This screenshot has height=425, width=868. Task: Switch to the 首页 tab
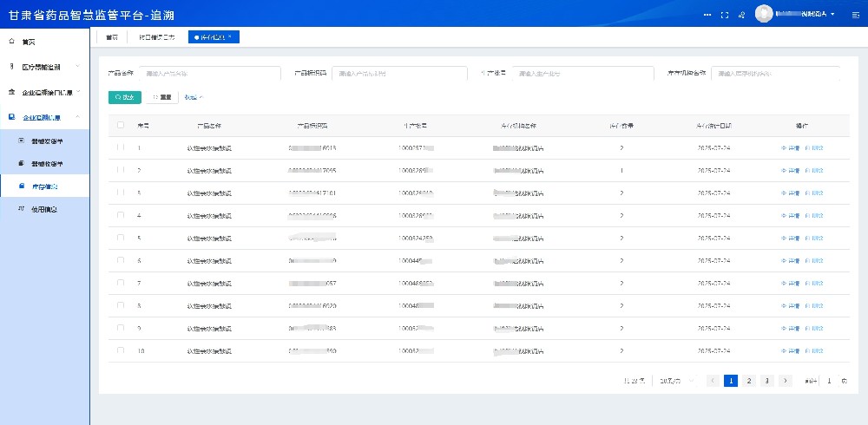tap(112, 37)
